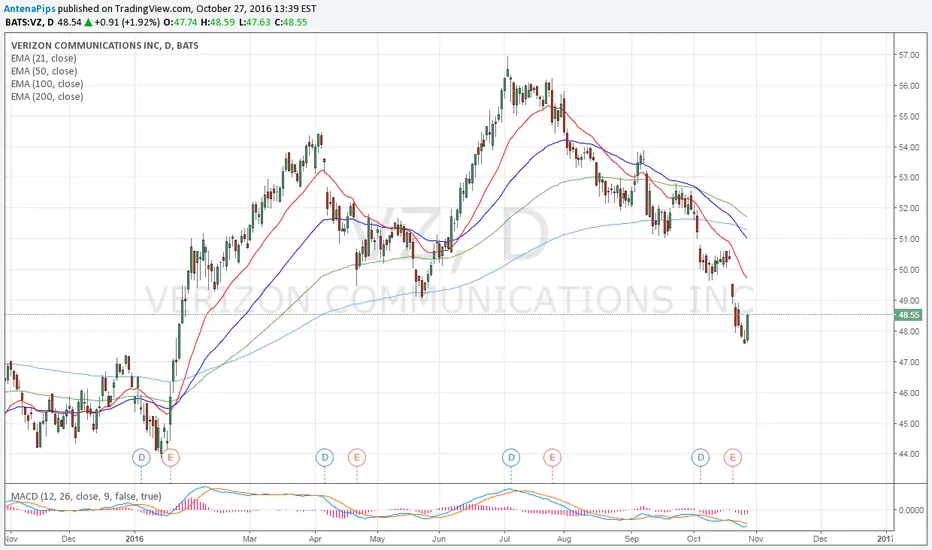Click the 46.00 price axis label
932x550 pixels.
click(x=909, y=393)
